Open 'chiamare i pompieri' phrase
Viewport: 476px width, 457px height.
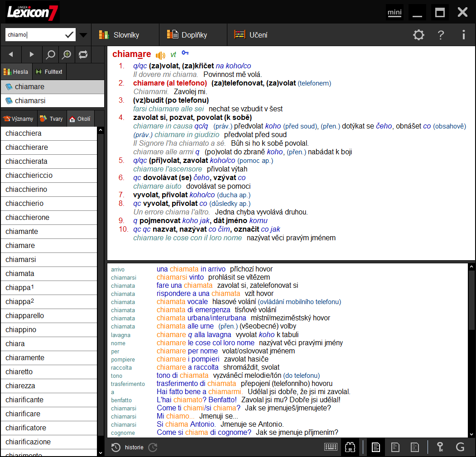(188, 359)
